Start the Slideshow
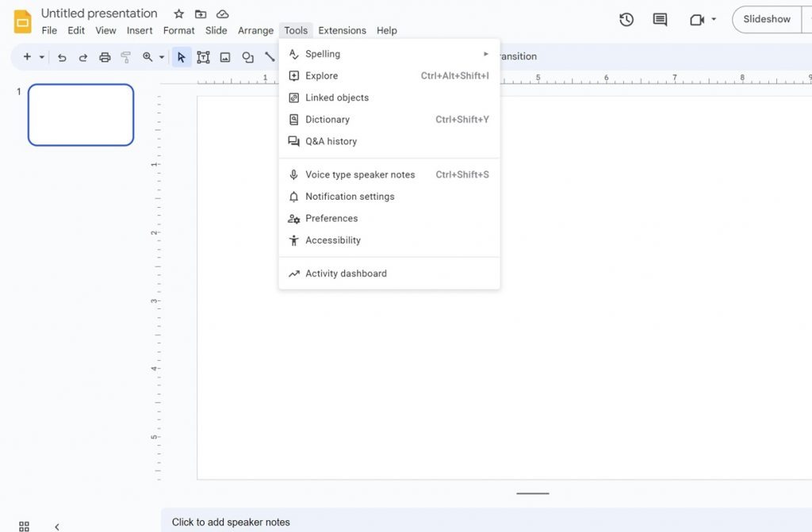 pos(766,19)
